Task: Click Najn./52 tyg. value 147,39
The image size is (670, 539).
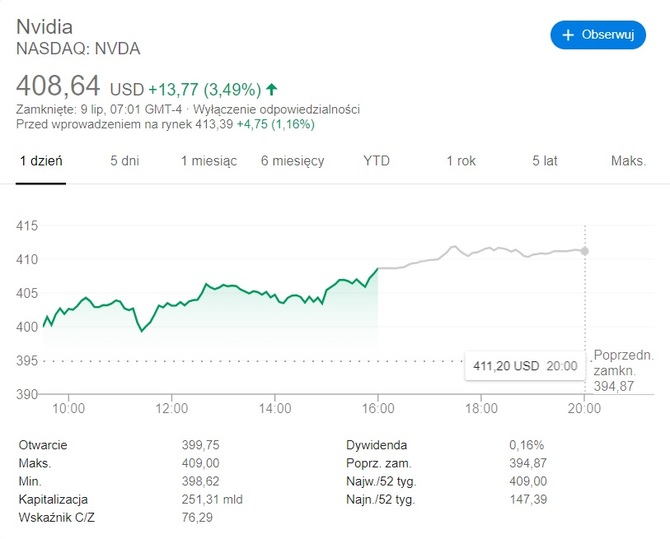Action: pyautogui.click(x=528, y=499)
